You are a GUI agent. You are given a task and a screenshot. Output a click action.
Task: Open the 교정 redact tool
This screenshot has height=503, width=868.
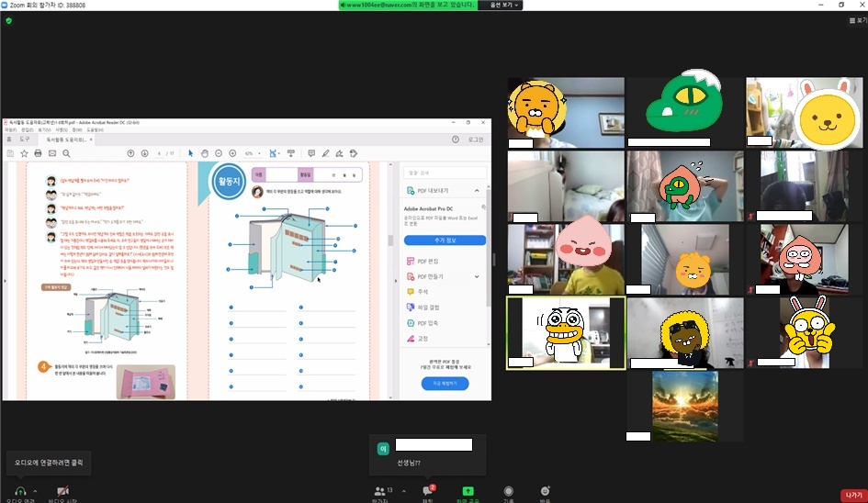(x=418, y=338)
